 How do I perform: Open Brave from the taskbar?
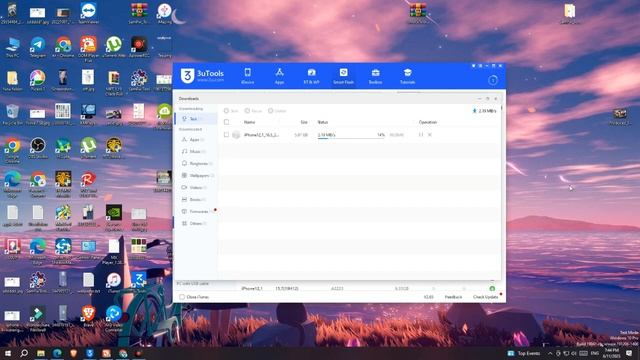[73, 353]
